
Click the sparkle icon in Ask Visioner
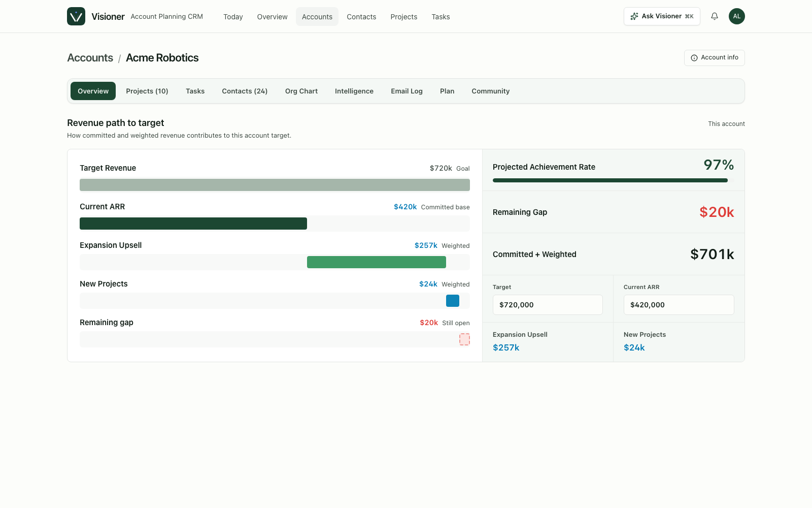point(634,16)
